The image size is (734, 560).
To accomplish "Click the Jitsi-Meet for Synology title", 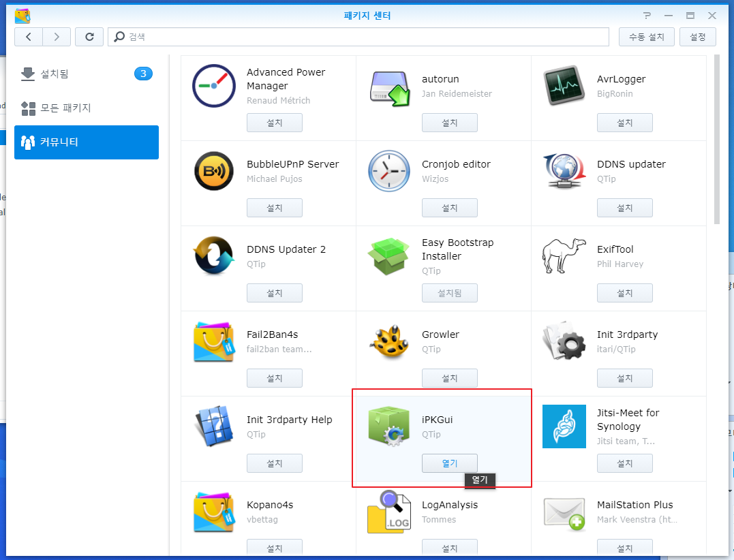I will tap(628, 420).
